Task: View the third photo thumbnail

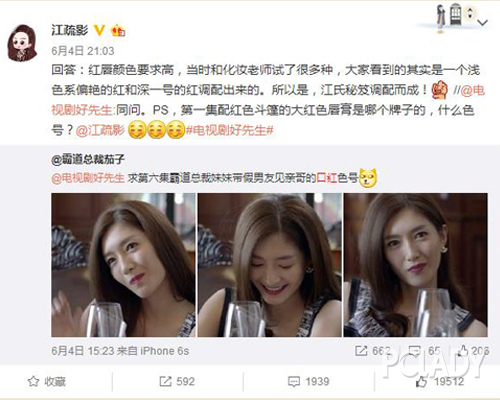Action: 416,265
